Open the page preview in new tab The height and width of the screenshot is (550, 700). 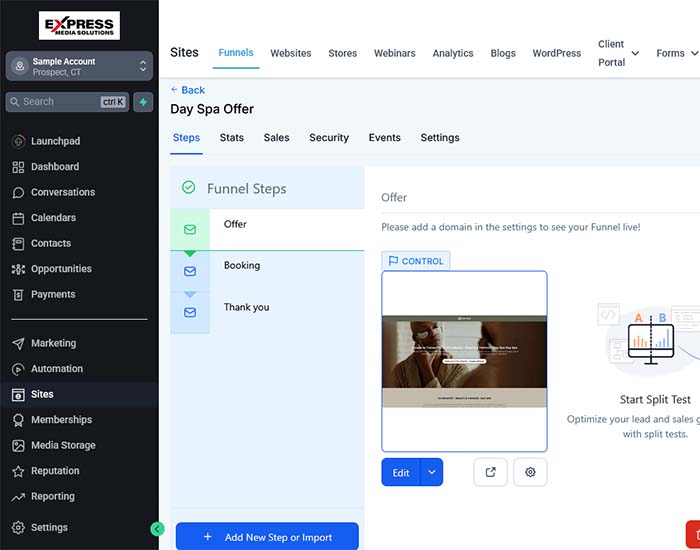(490, 472)
